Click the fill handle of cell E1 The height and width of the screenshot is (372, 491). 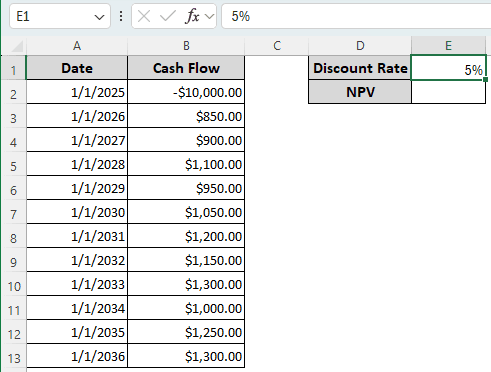point(485,79)
